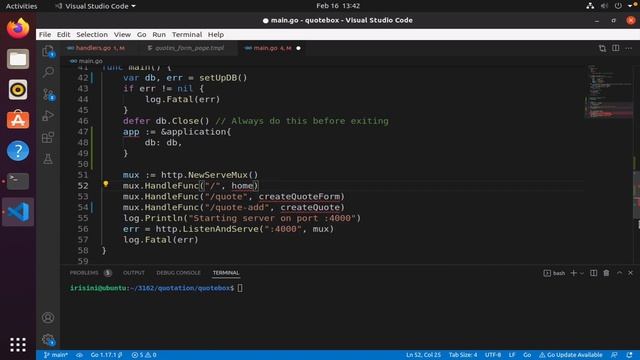Viewport: 640px width, 360px height.
Task: Change UTF-8 file encoding in status bar
Action: tap(493, 355)
